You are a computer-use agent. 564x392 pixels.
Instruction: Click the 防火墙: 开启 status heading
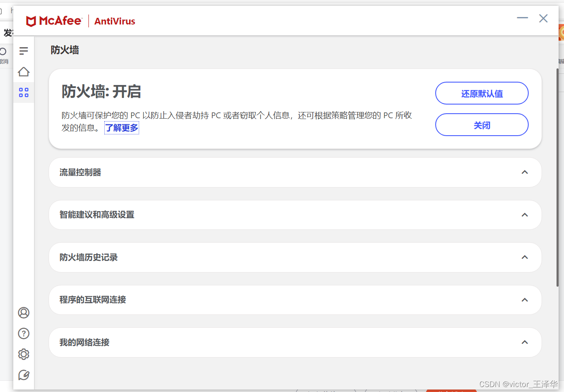coord(101,91)
